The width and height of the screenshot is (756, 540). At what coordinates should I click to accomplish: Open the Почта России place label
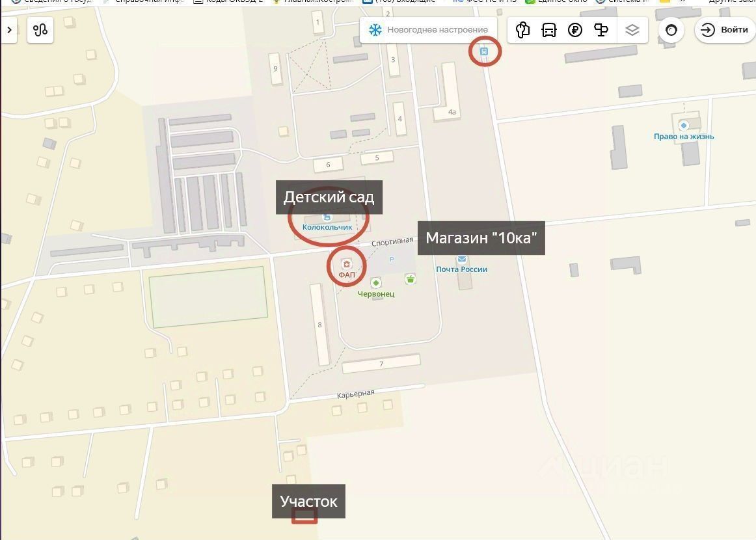pyautogui.click(x=461, y=269)
